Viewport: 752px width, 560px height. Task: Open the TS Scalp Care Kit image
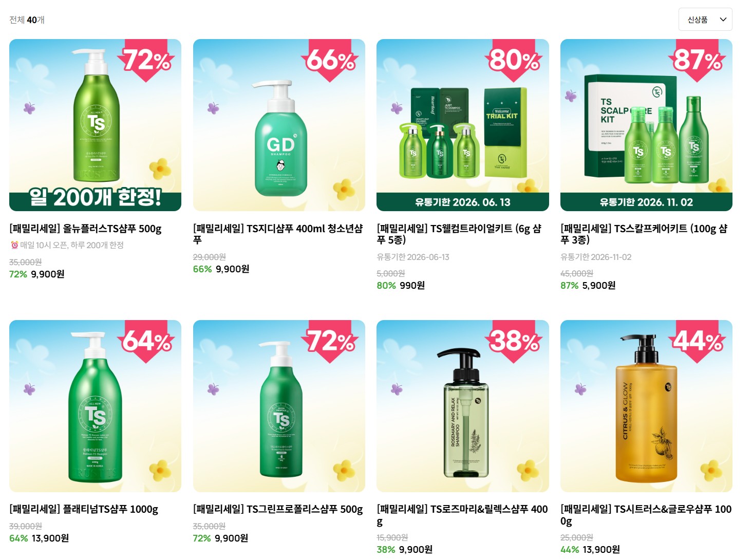(646, 125)
